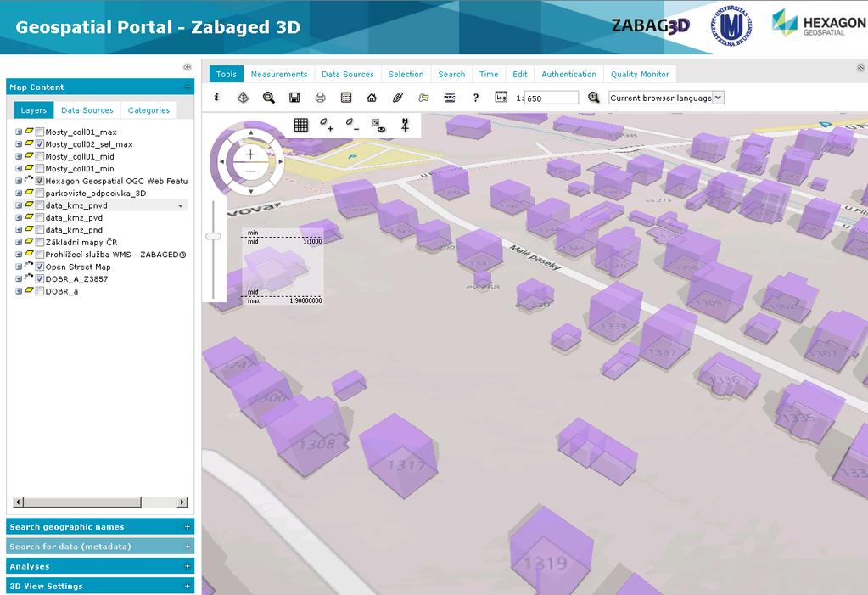Image resolution: width=868 pixels, height=595 pixels.
Task: Pan map right with right arrow
Action: 280,162
